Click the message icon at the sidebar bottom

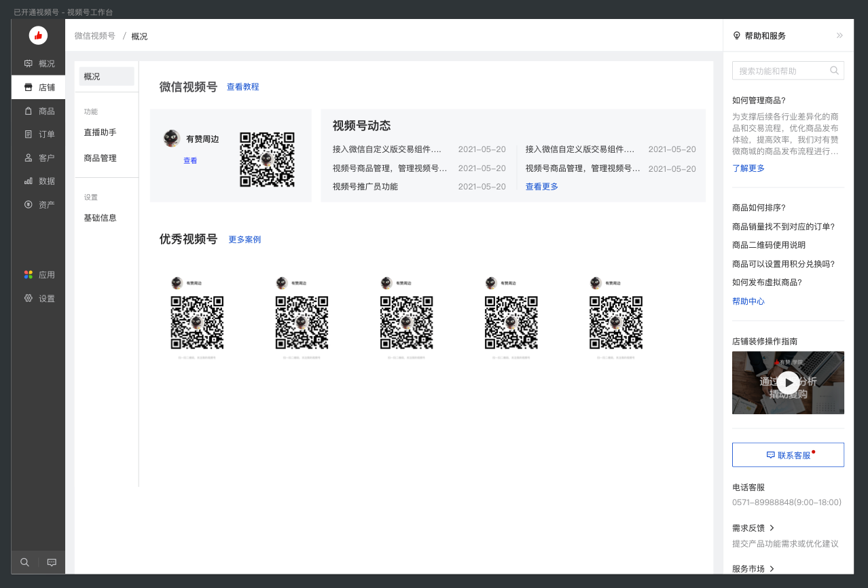coord(52,562)
